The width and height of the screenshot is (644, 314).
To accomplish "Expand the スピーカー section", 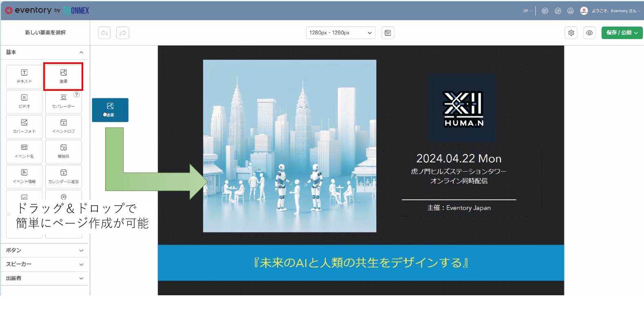I will 45,264.
